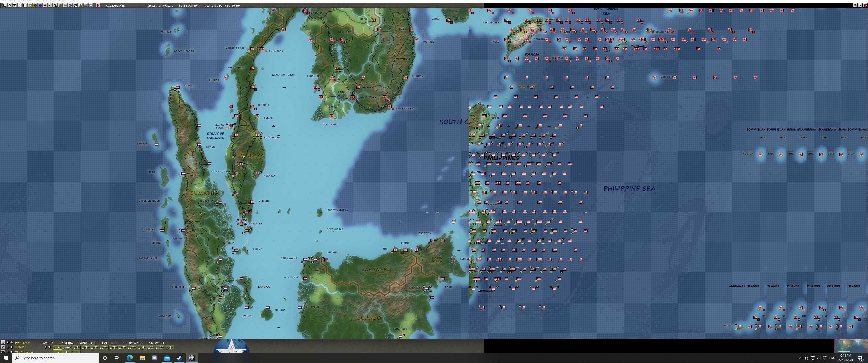Viewport: 868px width, 363px height.
Task: Click the Saigon base on the map
Action: 353,97
